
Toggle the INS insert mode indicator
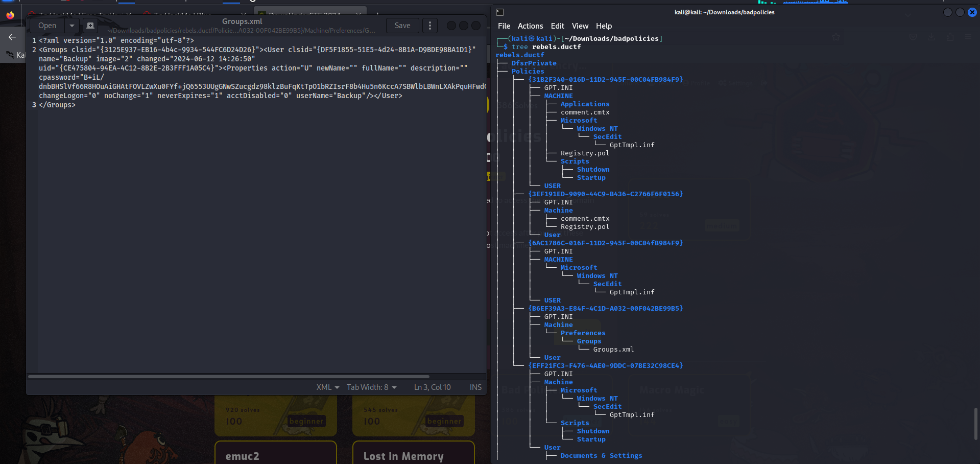point(475,387)
